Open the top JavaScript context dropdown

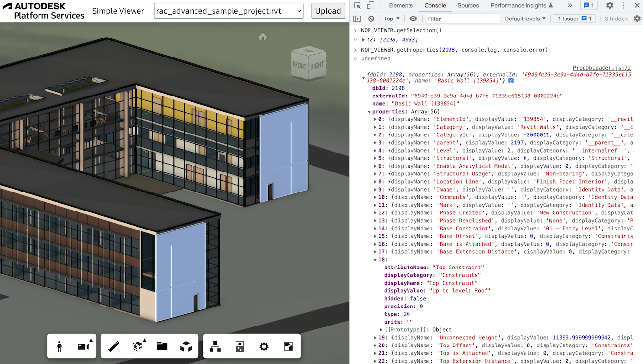pyautogui.click(x=391, y=19)
